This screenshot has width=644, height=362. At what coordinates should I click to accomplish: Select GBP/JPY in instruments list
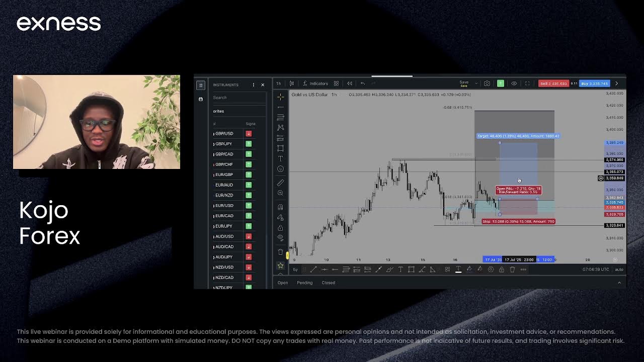[223, 144]
